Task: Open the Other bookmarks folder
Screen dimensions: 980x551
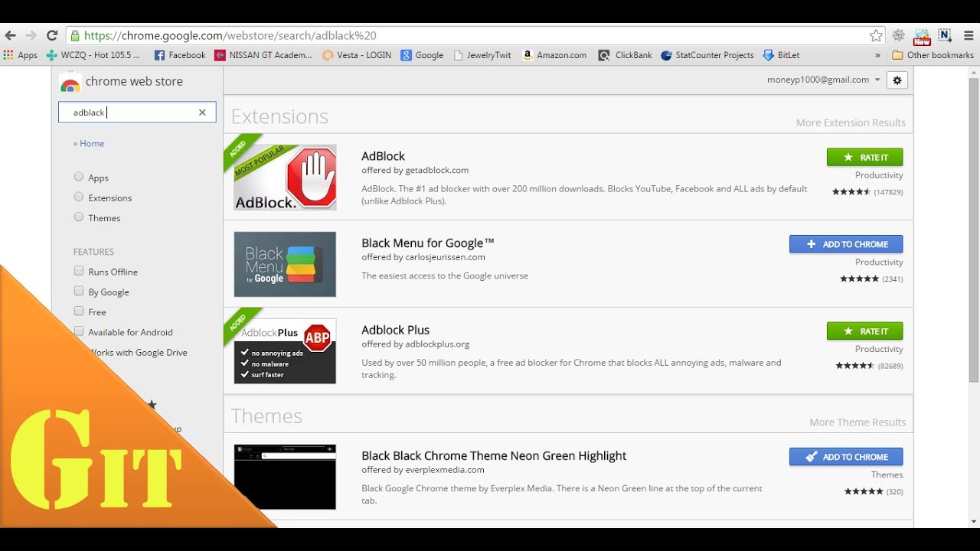Action: pos(933,55)
